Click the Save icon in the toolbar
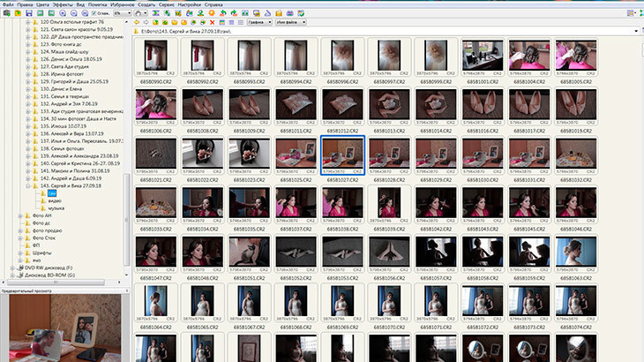The image size is (644, 362). [29, 14]
